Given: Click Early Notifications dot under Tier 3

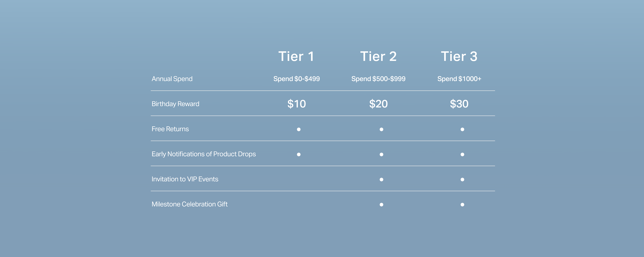Looking at the screenshot, I should tap(462, 154).
